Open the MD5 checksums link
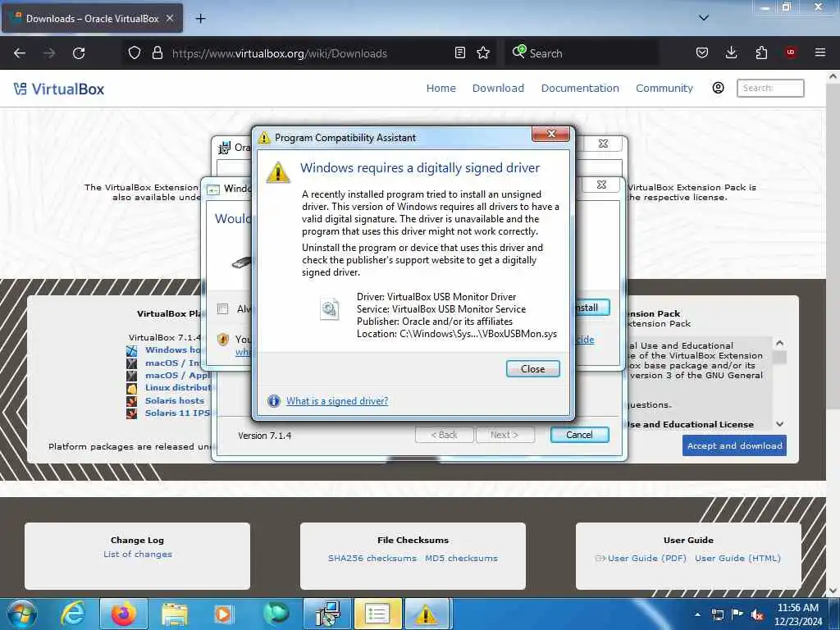The image size is (840, 630). coord(461,558)
